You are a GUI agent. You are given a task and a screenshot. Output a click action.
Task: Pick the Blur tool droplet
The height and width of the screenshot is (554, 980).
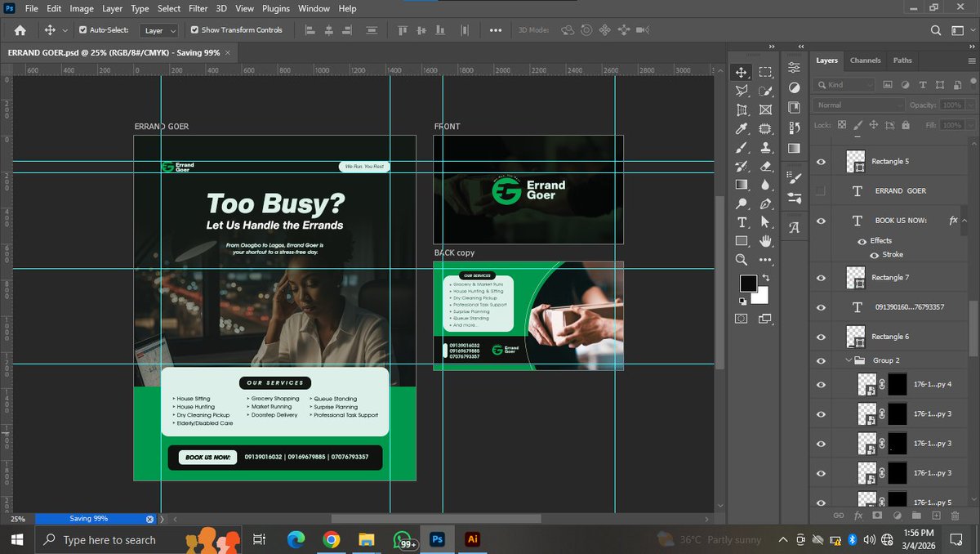click(765, 185)
